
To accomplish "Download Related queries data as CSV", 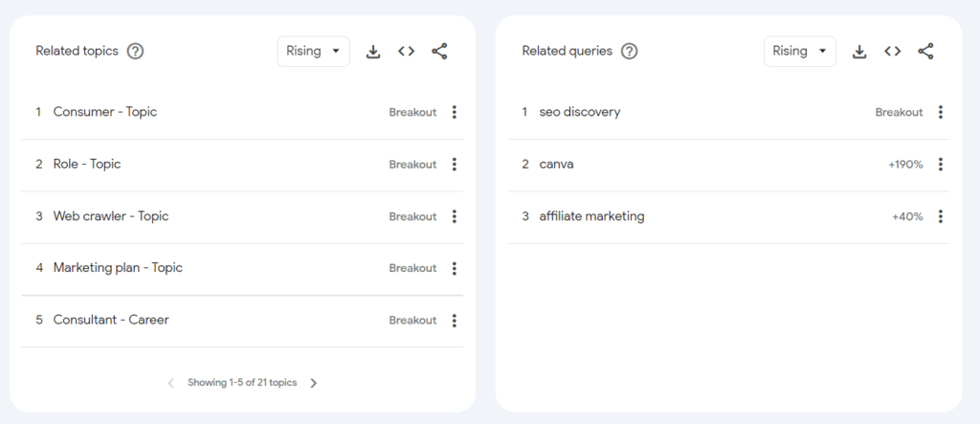I will pos(859,52).
